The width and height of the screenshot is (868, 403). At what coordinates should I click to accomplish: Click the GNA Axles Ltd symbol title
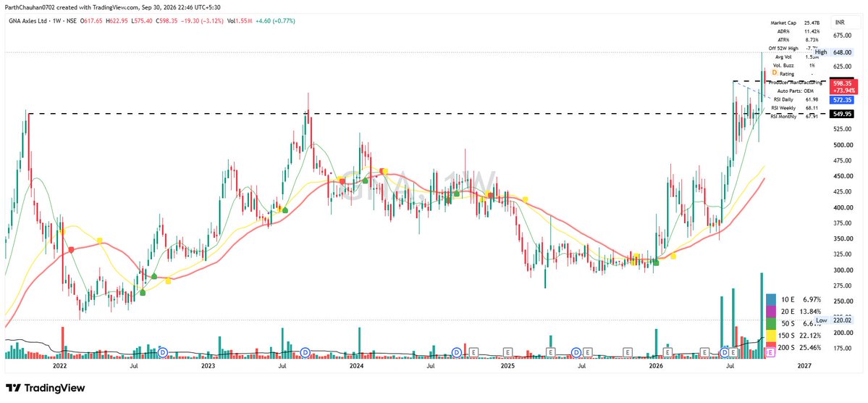click(x=26, y=21)
